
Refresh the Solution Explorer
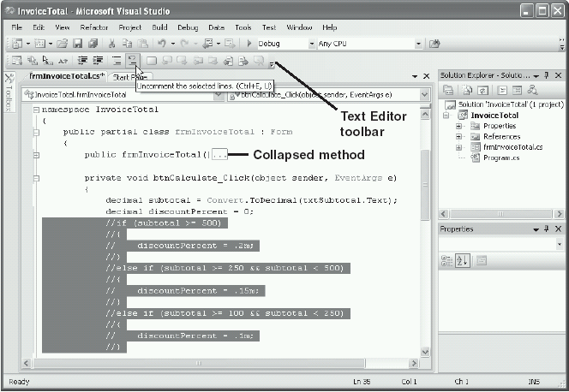click(482, 90)
